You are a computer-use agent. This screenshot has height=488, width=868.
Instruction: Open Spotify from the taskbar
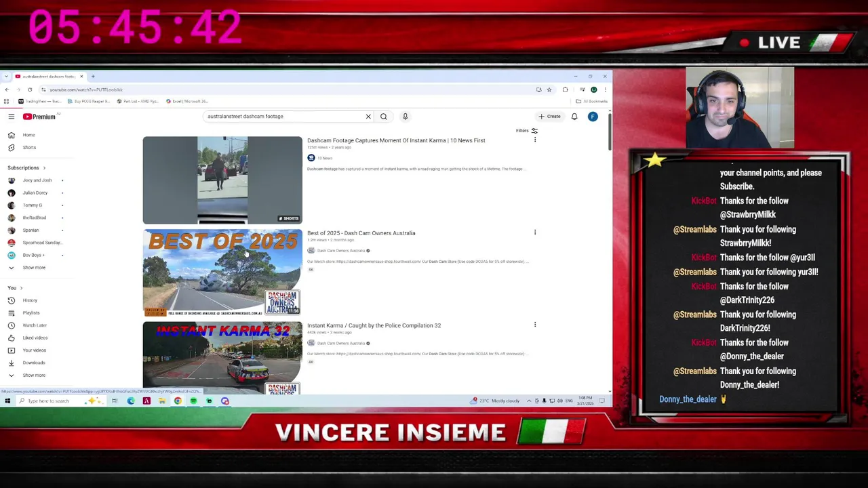[193, 401]
